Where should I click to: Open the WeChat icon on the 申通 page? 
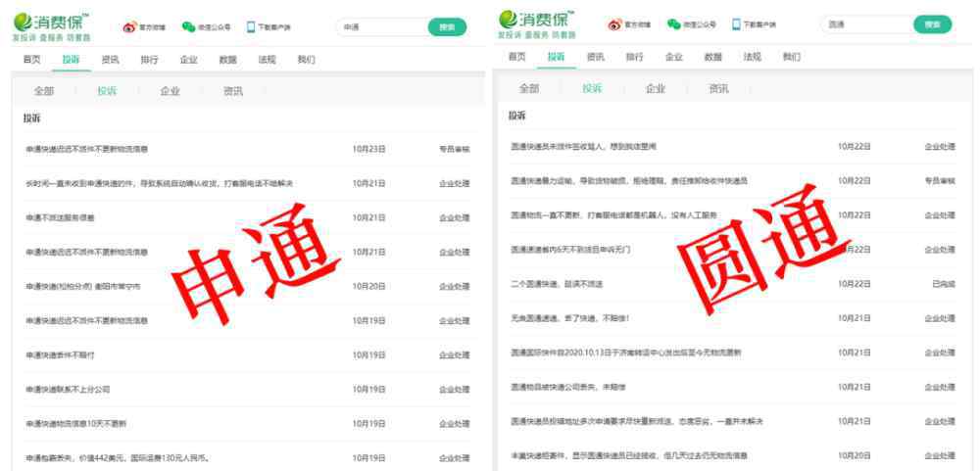(x=188, y=26)
